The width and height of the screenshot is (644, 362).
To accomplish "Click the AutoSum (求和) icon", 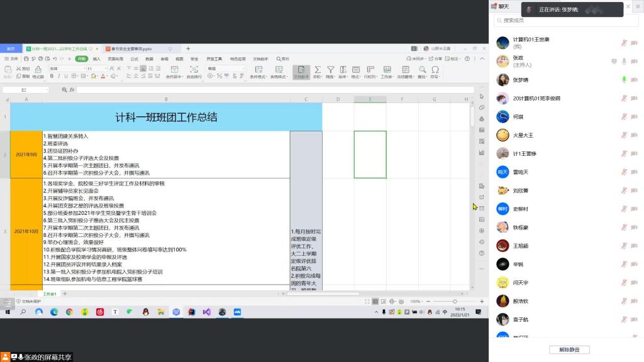I will (317, 70).
